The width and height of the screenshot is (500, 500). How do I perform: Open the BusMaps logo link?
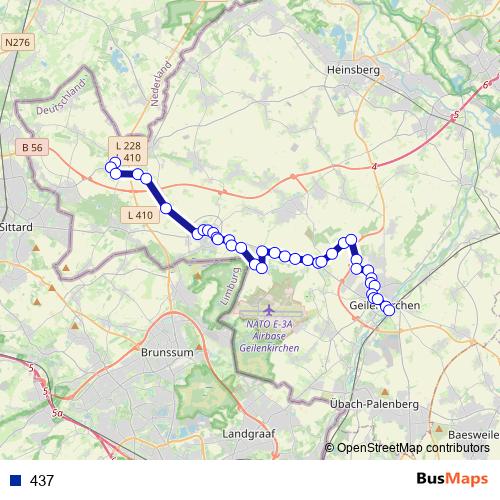pyautogui.click(x=452, y=479)
